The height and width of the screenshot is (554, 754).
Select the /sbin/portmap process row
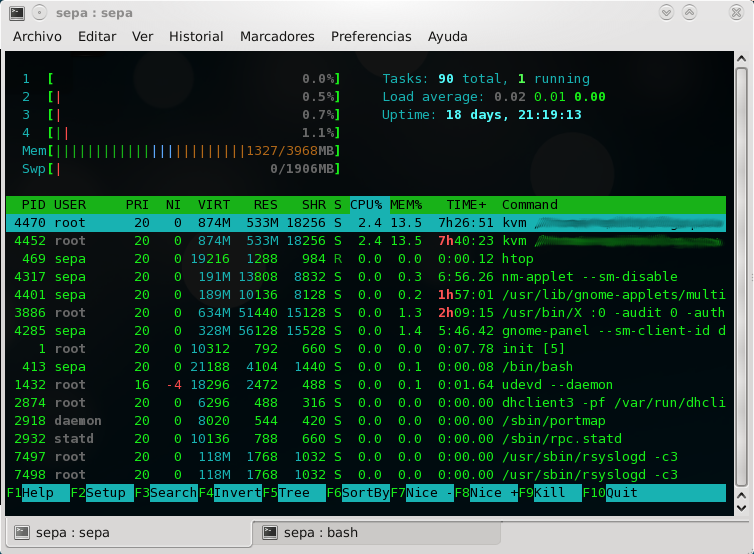pyautogui.click(x=366, y=421)
